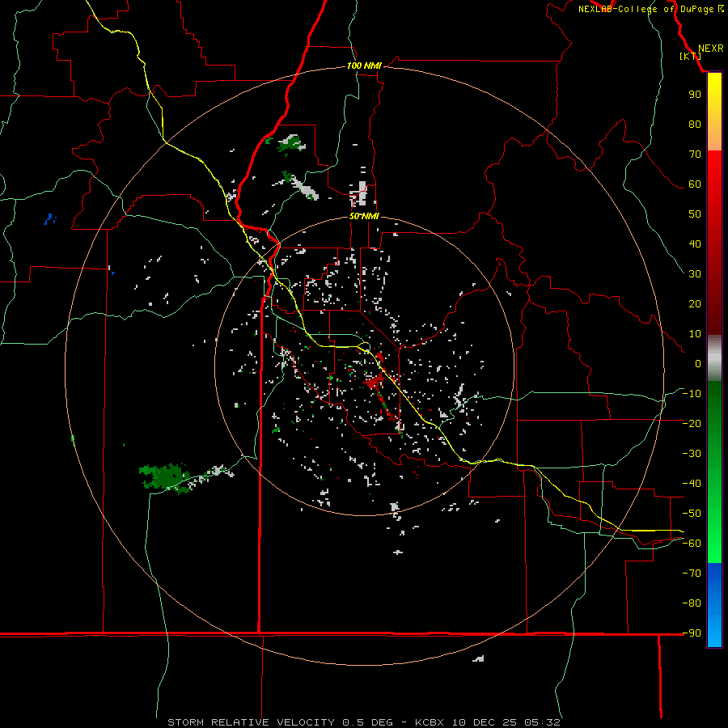Click the -80 value on the velocity scale
The width and height of the screenshot is (728, 728).
(x=692, y=603)
